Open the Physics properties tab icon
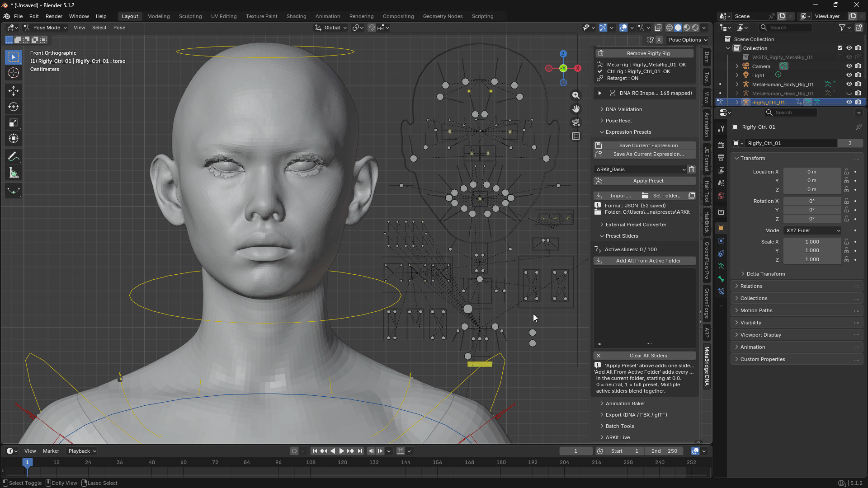This screenshot has width=868, height=488. tap(721, 241)
